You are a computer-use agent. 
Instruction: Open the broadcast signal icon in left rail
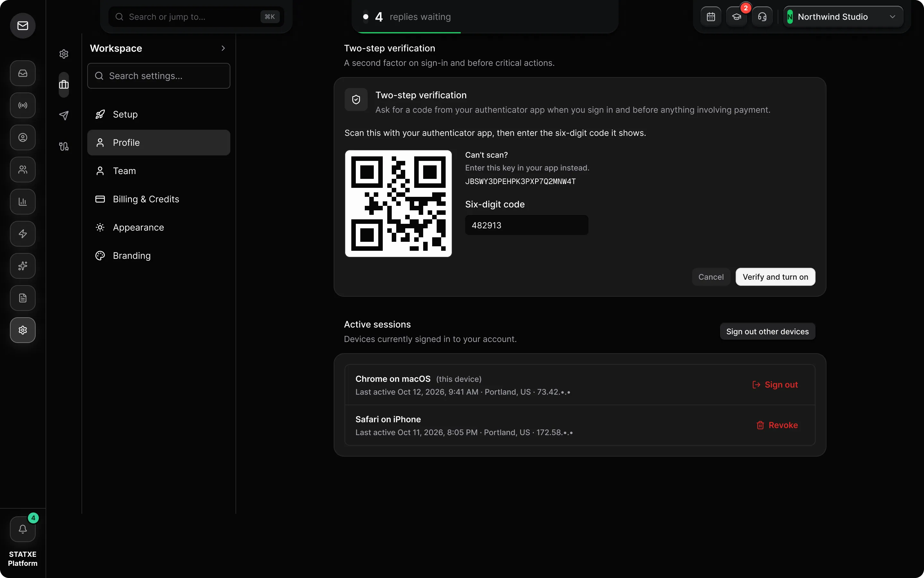click(x=23, y=105)
